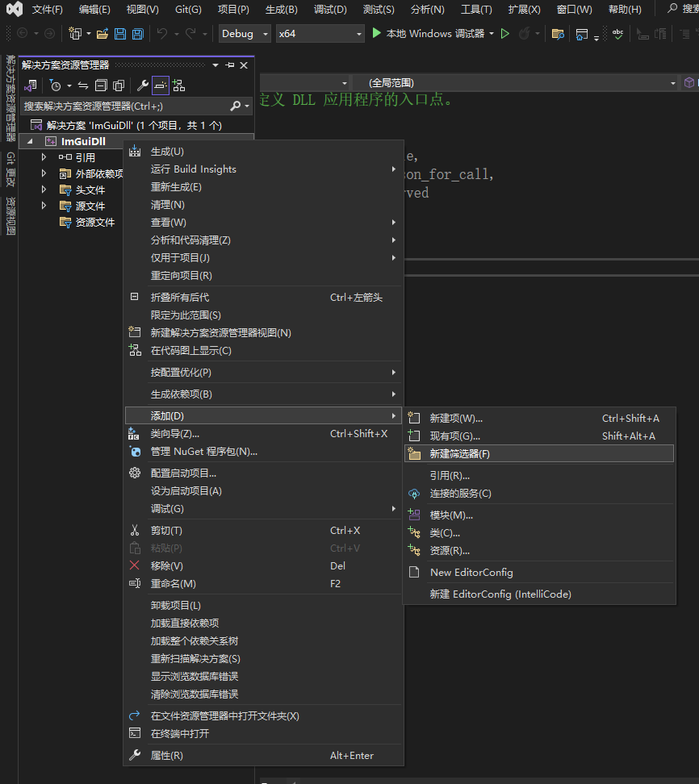Screen dimensions: 699x784
Task: Click the Save All double-disk icon
Action: pos(137,34)
